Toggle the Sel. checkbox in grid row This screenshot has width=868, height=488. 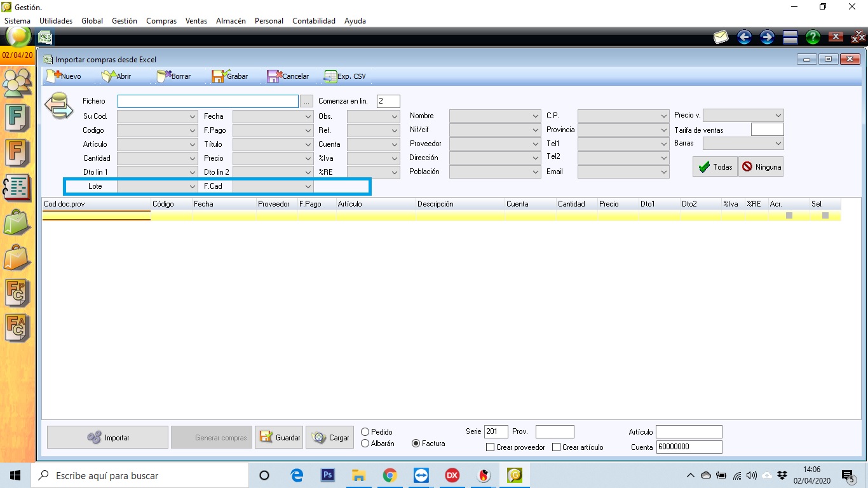coord(825,215)
